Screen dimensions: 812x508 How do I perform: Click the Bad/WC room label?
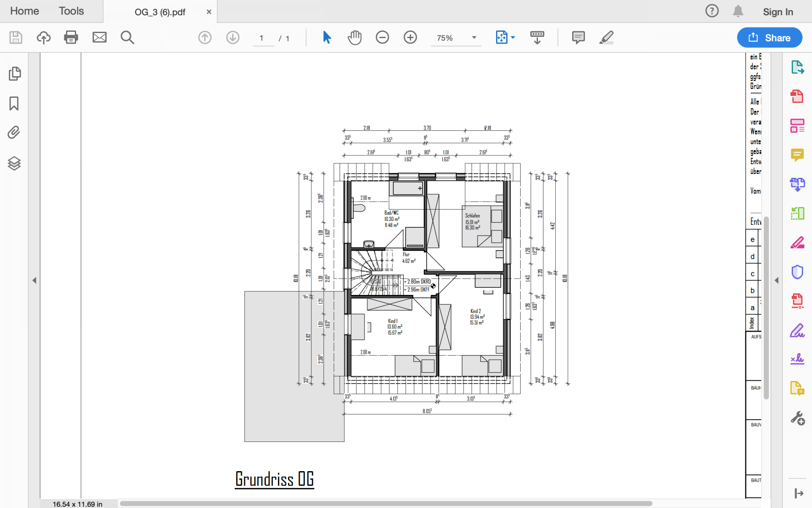point(391,213)
